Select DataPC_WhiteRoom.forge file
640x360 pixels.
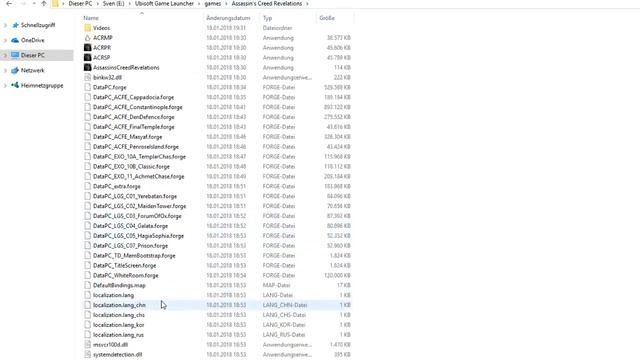125,275
